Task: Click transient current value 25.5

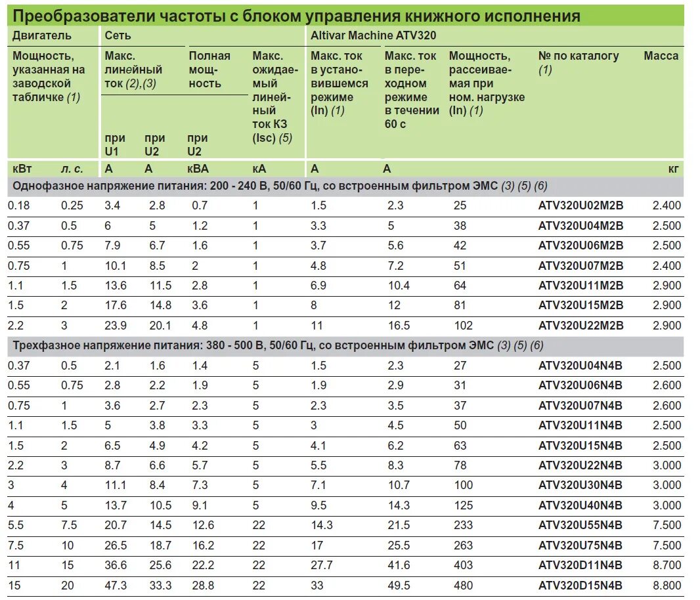Action: pos(399,545)
